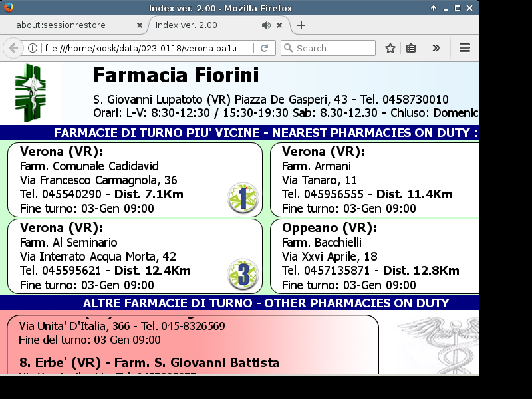The image size is (532, 399).
Task: Click the back navigation arrow
Action: pos(13,48)
